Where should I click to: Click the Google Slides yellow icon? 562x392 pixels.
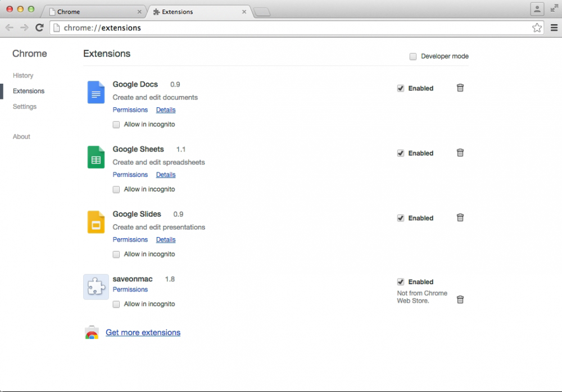point(96,222)
